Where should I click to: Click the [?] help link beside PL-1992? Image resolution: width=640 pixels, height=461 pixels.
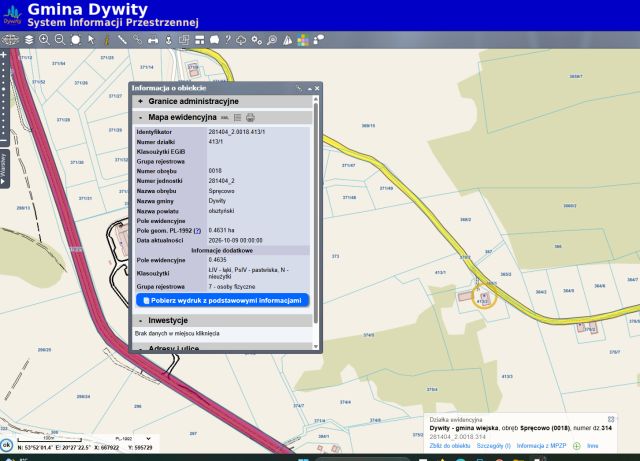197,231
